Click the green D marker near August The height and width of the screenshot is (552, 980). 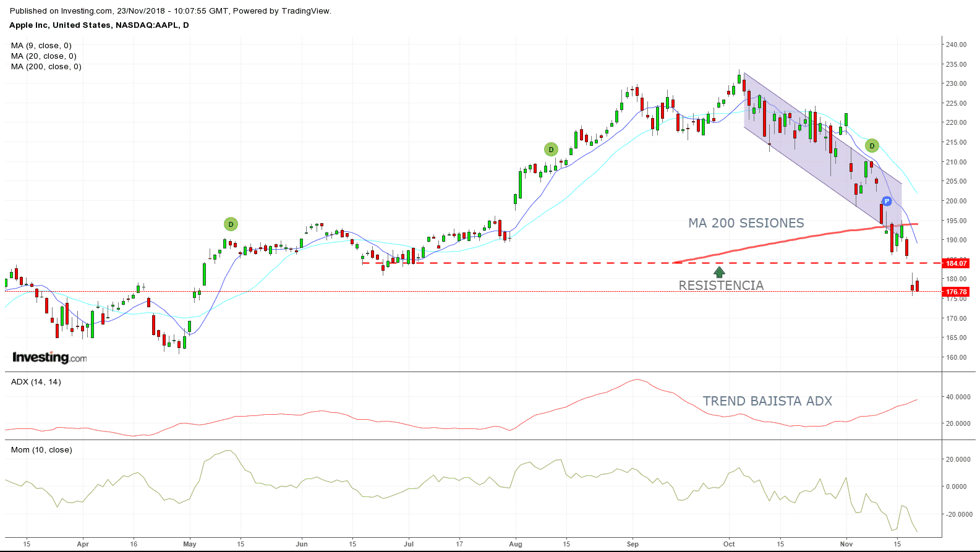coord(551,150)
